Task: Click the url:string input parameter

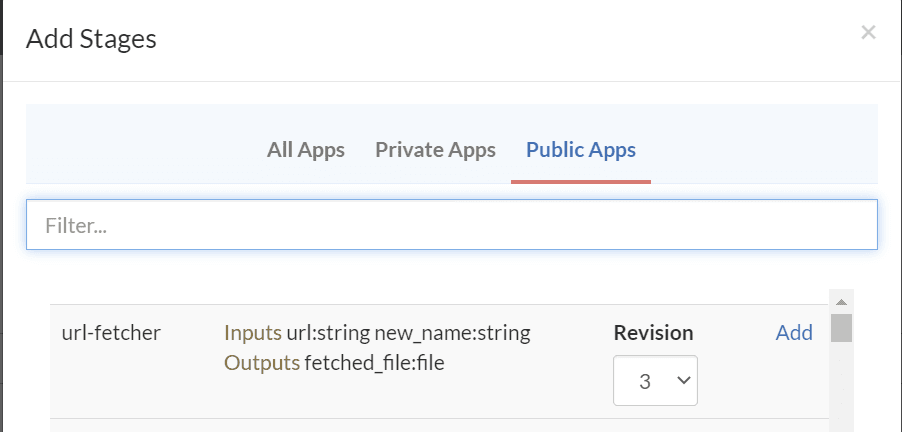Action: 329,333
